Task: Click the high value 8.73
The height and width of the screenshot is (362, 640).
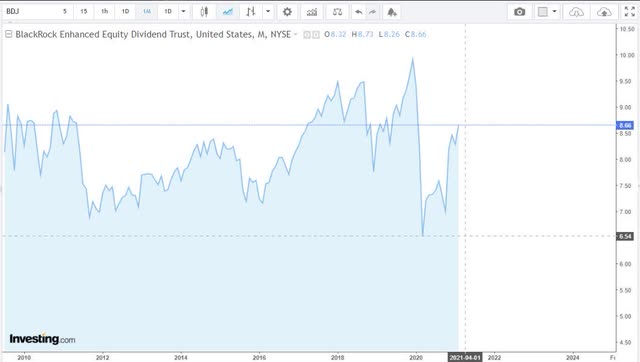Action: (366, 34)
